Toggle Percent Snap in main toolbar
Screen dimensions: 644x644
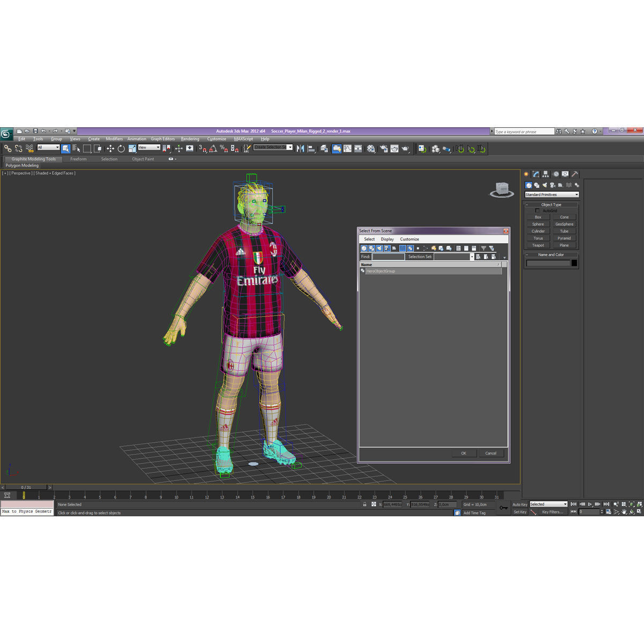pyautogui.click(x=224, y=149)
